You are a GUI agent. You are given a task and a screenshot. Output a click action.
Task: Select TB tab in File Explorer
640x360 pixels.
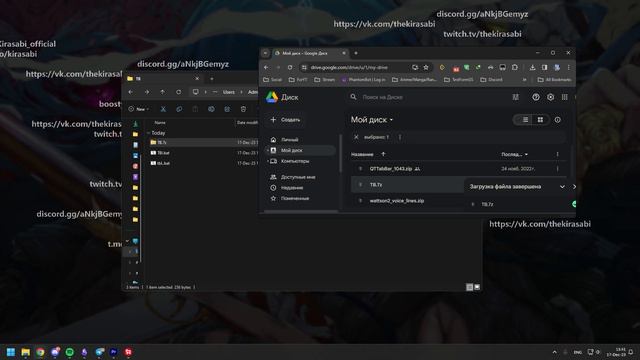(163, 79)
